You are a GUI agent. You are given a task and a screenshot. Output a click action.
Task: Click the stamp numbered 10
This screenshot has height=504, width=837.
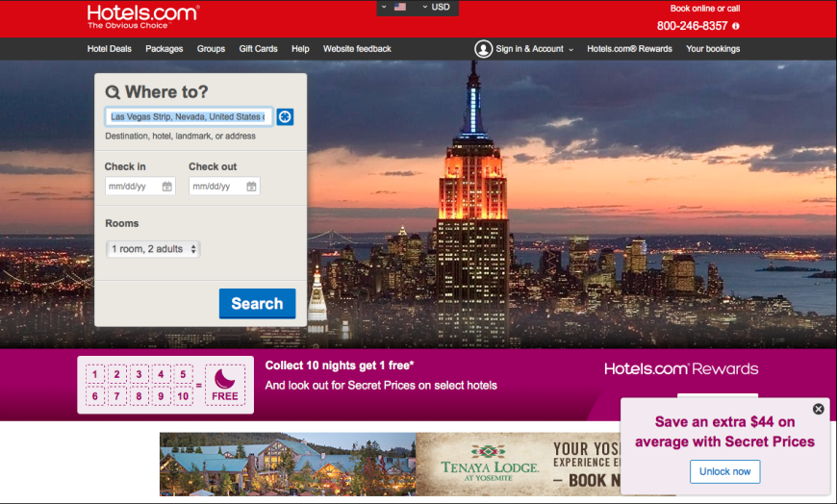point(183,396)
